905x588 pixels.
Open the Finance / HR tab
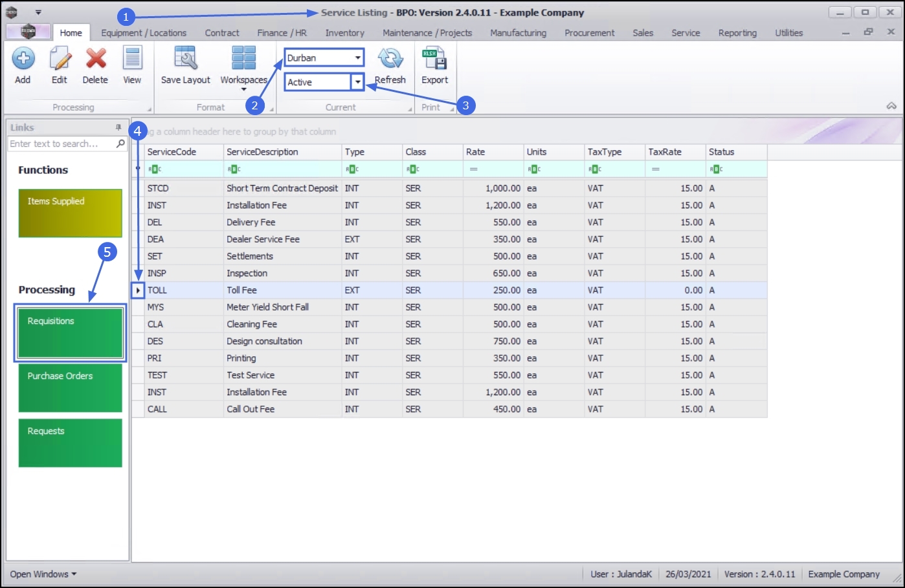282,33
